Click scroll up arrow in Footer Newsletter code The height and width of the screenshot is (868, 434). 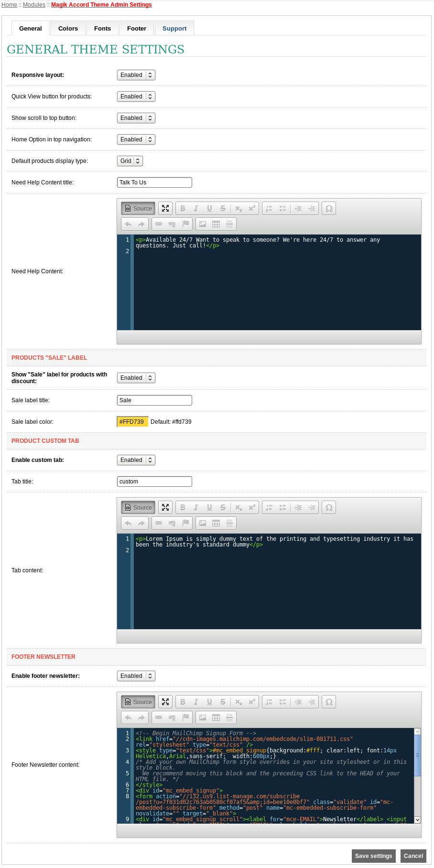pos(417,731)
